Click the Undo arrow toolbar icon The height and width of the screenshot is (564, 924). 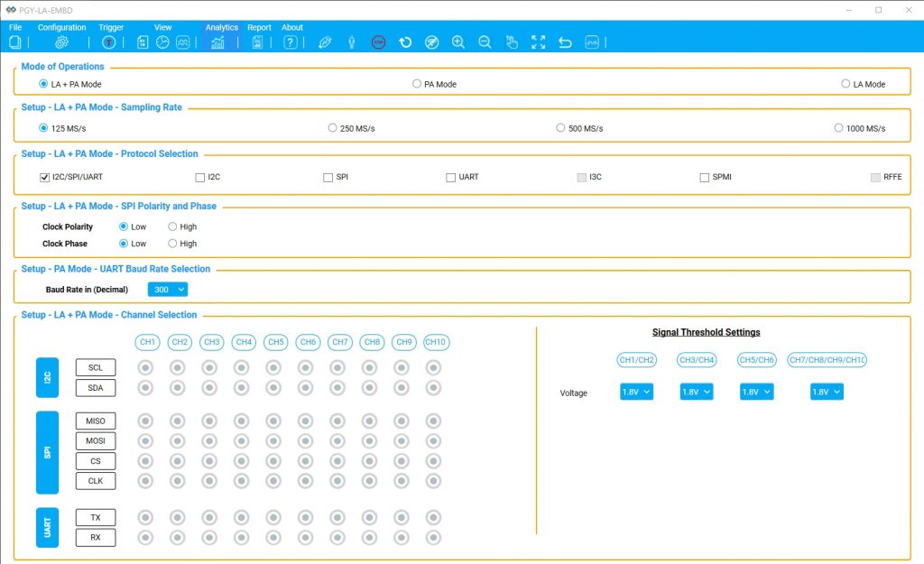pos(566,42)
